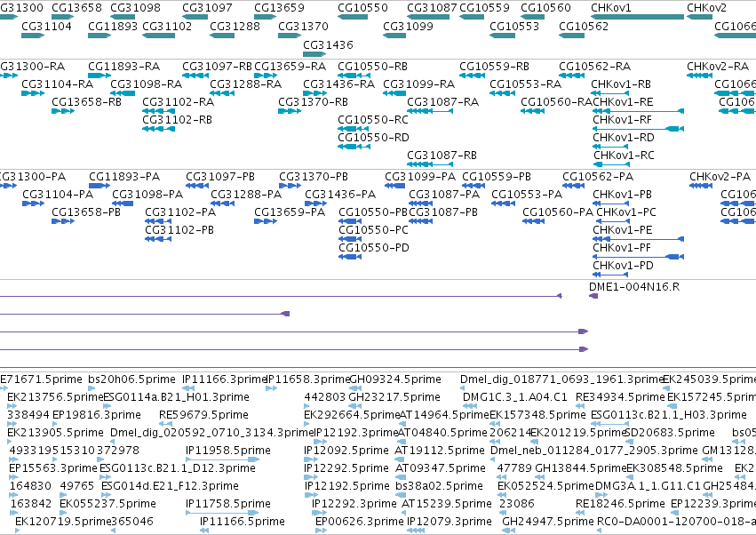Click EST ESG014d.E21_F12.3prime

tap(170, 486)
